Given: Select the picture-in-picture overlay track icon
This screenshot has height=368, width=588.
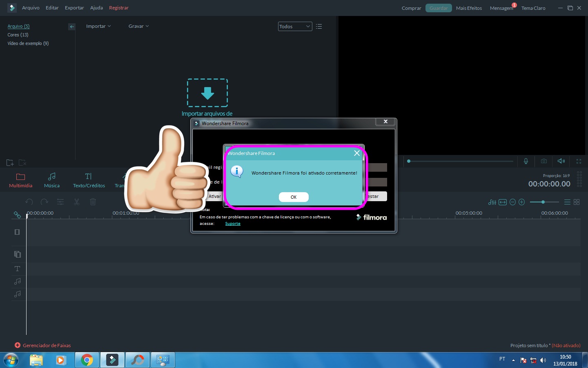Looking at the screenshot, I should 17,254.
